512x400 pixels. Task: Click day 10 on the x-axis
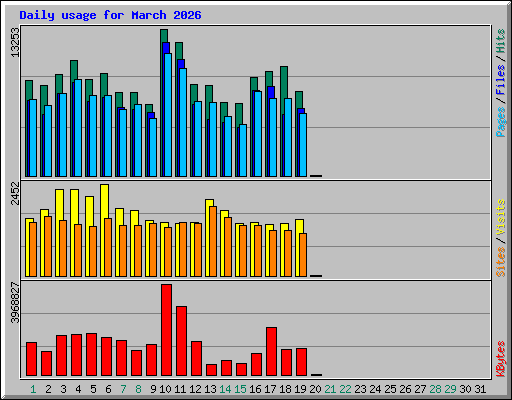pyautogui.click(x=165, y=389)
